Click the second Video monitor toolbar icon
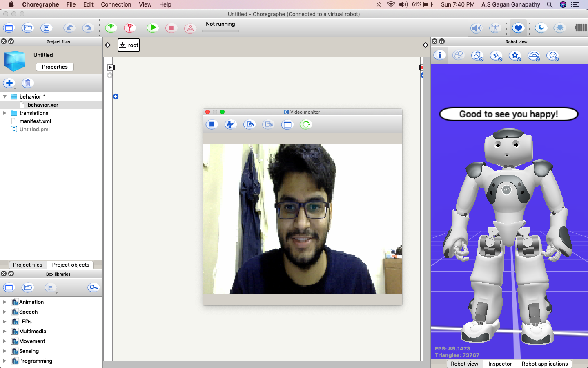 tap(231, 124)
